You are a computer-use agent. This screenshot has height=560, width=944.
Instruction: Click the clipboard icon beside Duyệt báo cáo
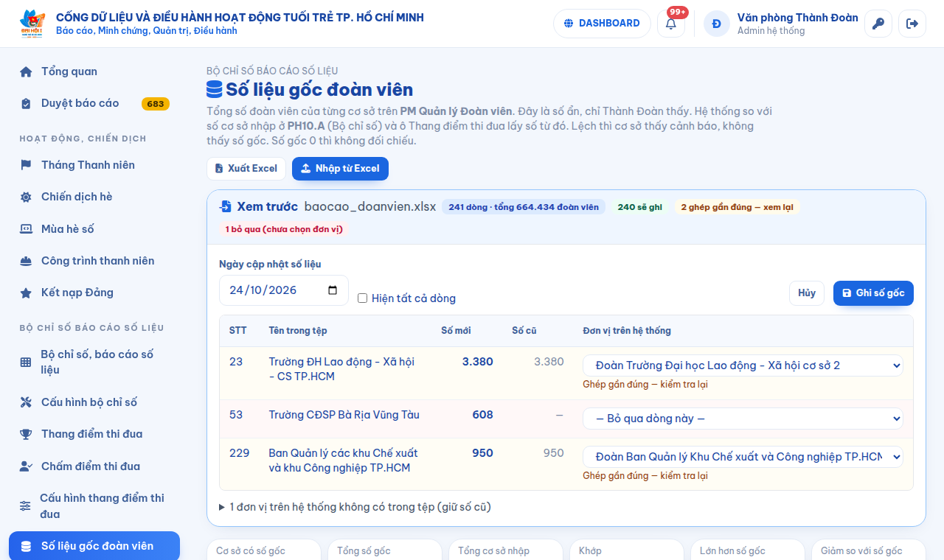(26, 103)
